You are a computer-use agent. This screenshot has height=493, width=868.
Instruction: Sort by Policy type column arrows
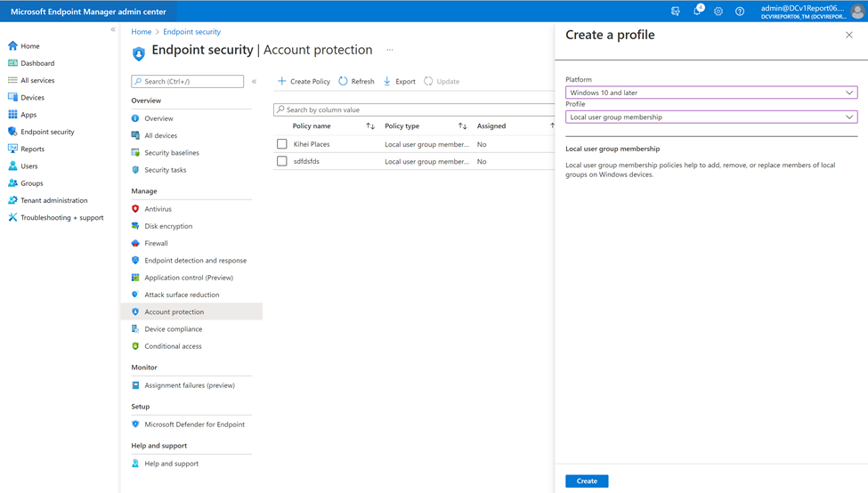coord(463,126)
